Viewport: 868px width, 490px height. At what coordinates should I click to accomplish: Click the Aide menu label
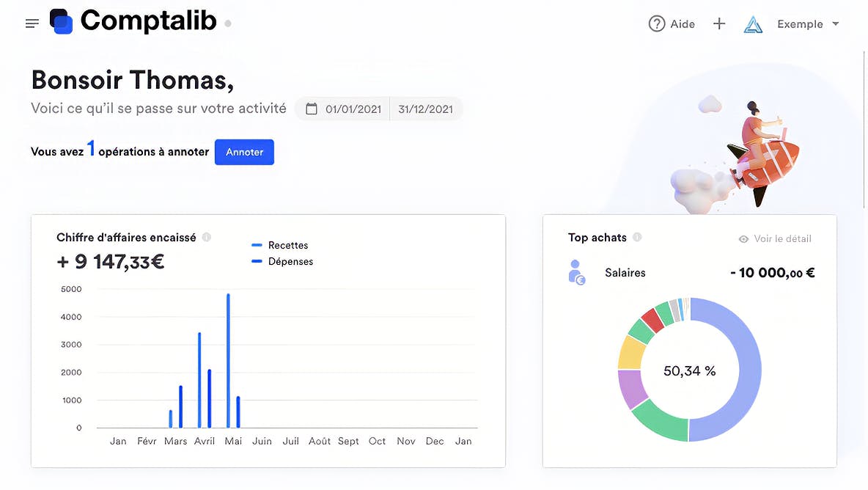click(x=683, y=24)
